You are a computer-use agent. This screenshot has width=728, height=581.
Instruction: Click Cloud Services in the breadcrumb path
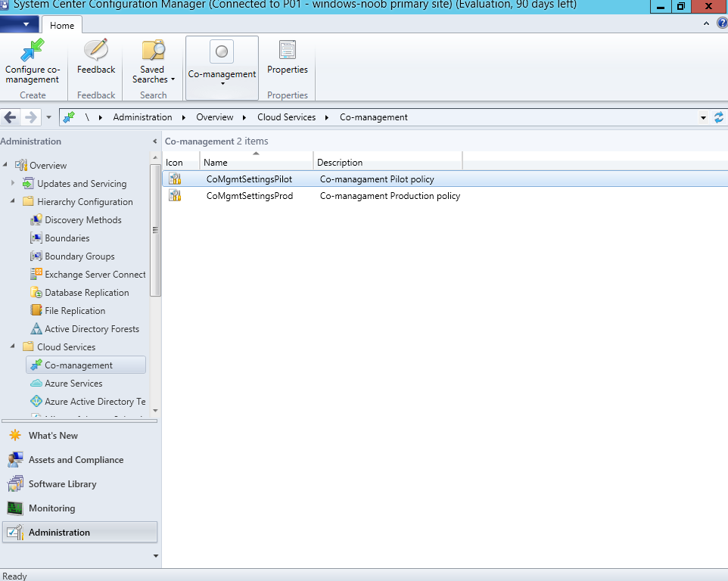point(287,117)
